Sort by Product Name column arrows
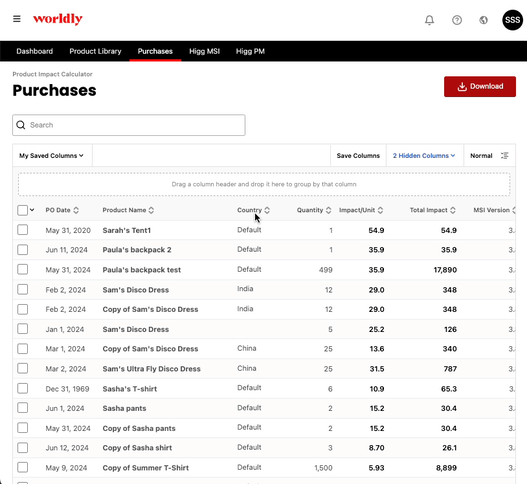The height and width of the screenshot is (484, 527). [151, 210]
